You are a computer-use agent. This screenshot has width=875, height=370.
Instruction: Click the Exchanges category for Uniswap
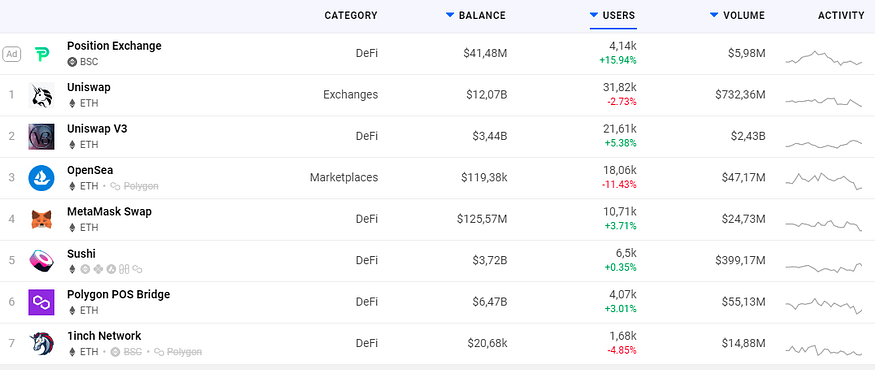tap(350, 94)
